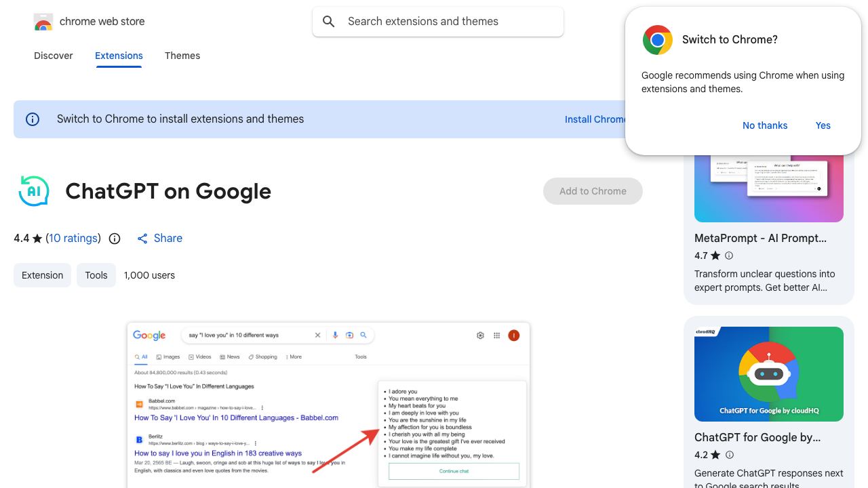Focus the Search extensions and themes field
The height and width of the screenshot is (488, 868).
(x=438, y=22)
